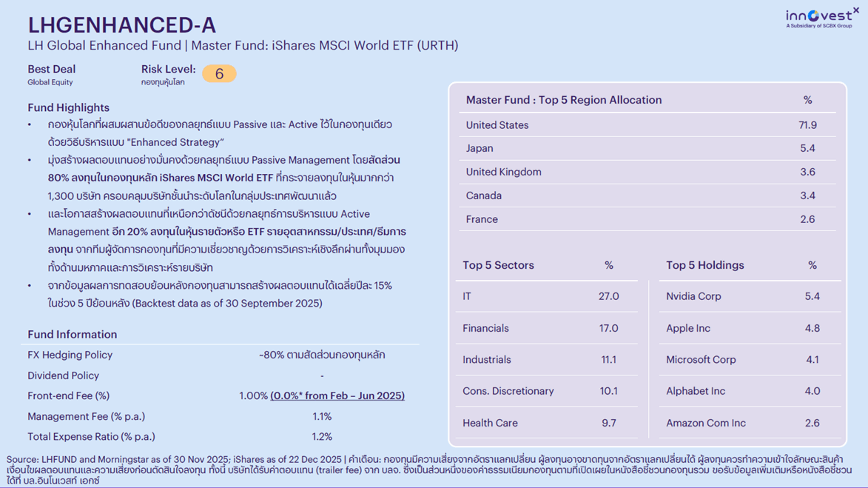Click the 0.0% from Feb – Jun 2025 link
Screen dimensions: 868x488
[337, 396]
